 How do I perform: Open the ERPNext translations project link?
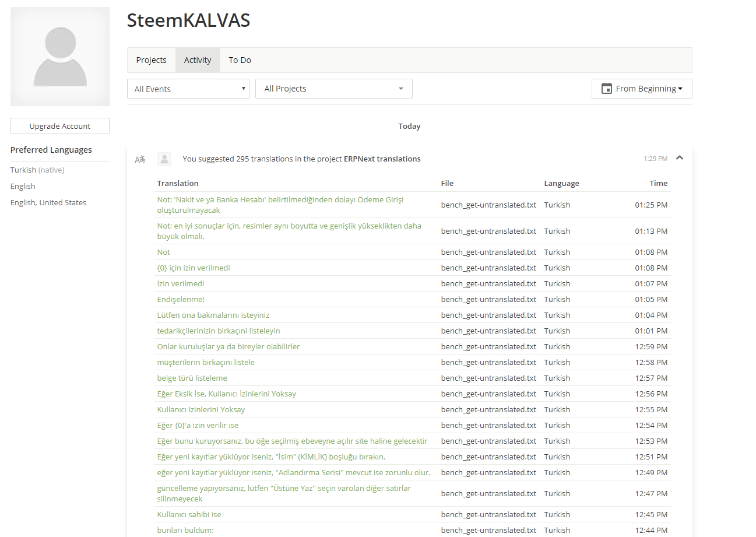pyautogui.click(x=382, y=159)
